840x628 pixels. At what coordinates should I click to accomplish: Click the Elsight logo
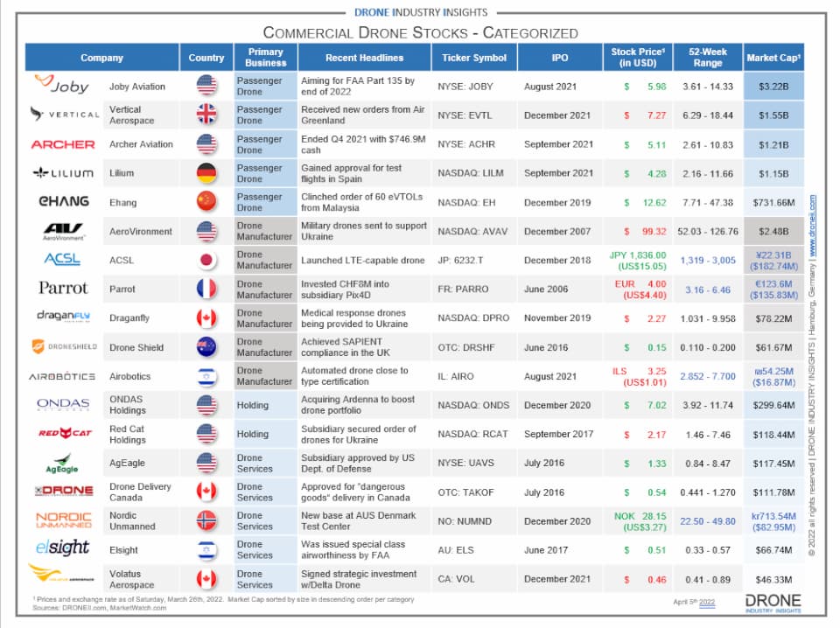click(x=63, y=548)
